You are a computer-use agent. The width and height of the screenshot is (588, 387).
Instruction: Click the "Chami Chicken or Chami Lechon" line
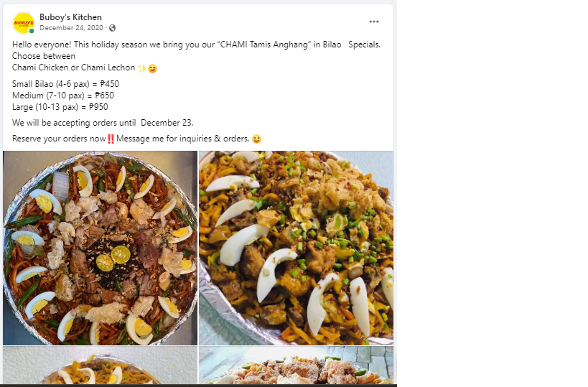tap(73, 67)
